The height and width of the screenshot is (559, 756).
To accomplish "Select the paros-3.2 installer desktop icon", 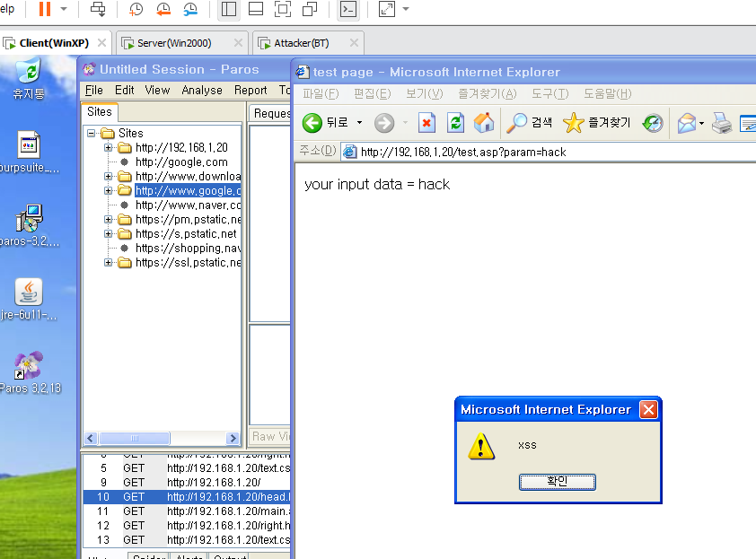I will point(29,225).
